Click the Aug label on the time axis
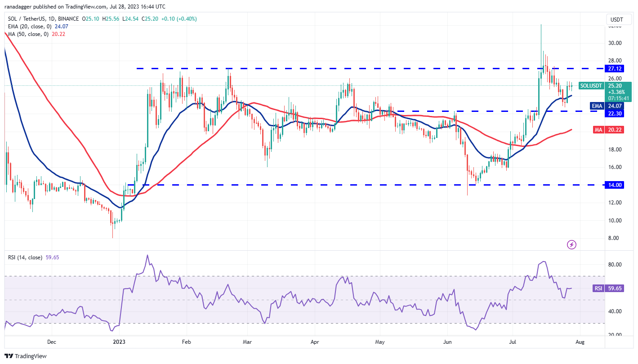The height and width of the screenshot is (364, 638). click(580, 342)
